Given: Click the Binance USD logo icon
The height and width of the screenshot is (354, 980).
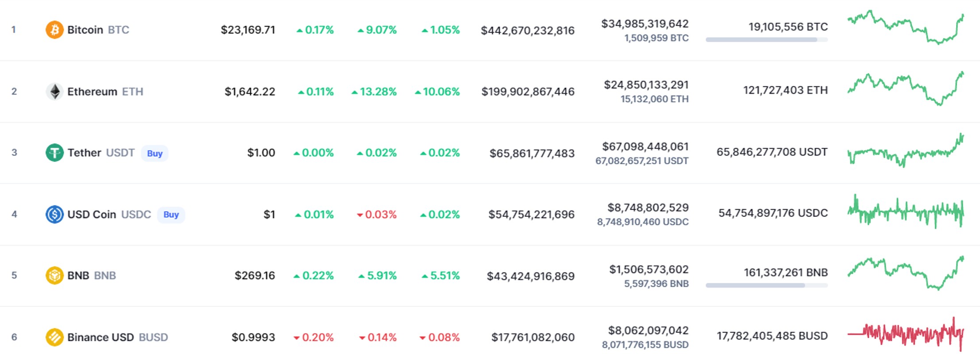Looking at the screenshot, I should coord(54,337).
